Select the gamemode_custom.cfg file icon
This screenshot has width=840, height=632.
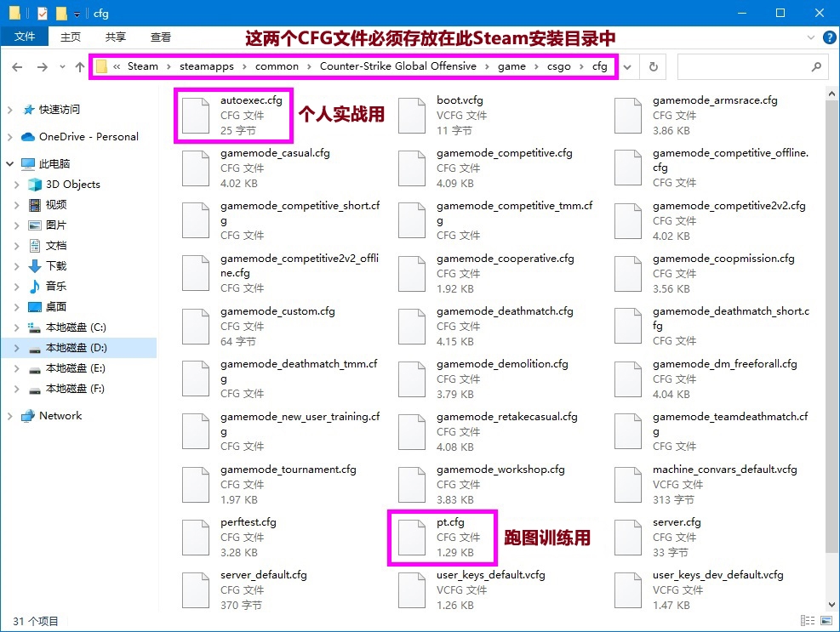point(196,326)
